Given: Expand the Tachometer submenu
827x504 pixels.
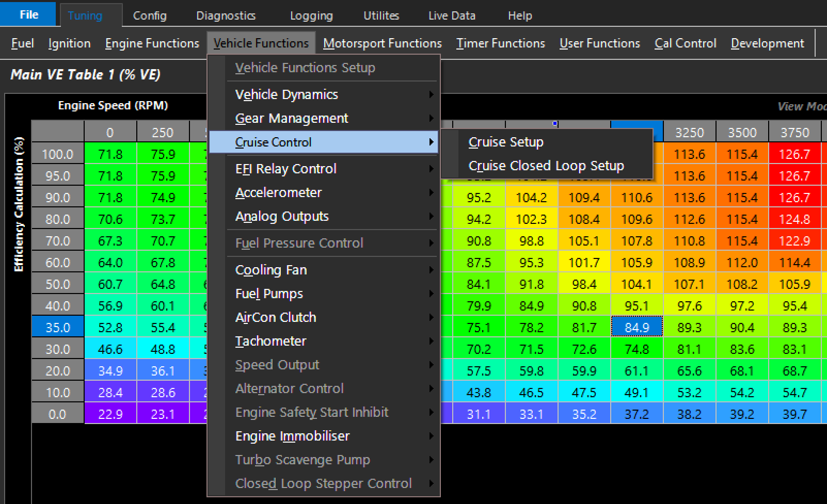Looking at the screenshot, I should point(324,341).
